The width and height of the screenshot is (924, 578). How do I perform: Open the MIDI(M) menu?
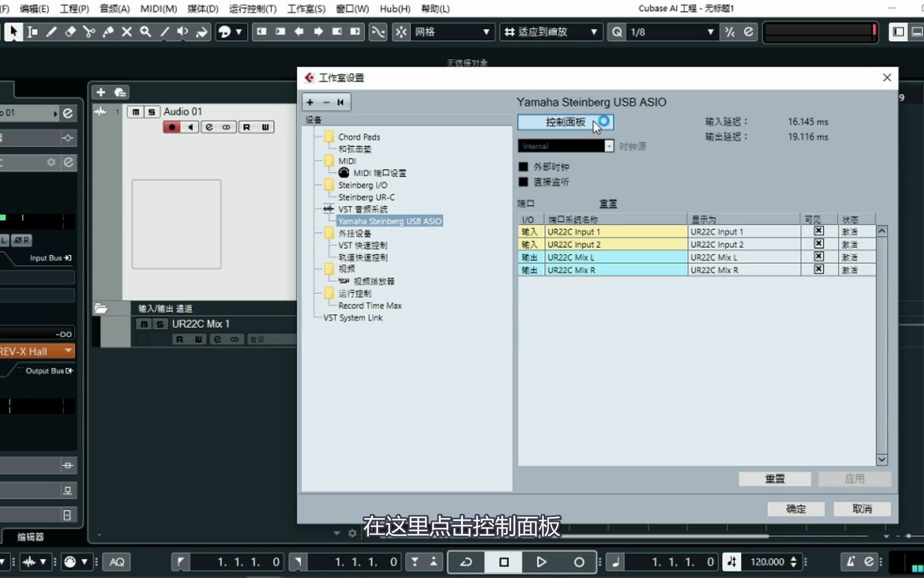158,9
